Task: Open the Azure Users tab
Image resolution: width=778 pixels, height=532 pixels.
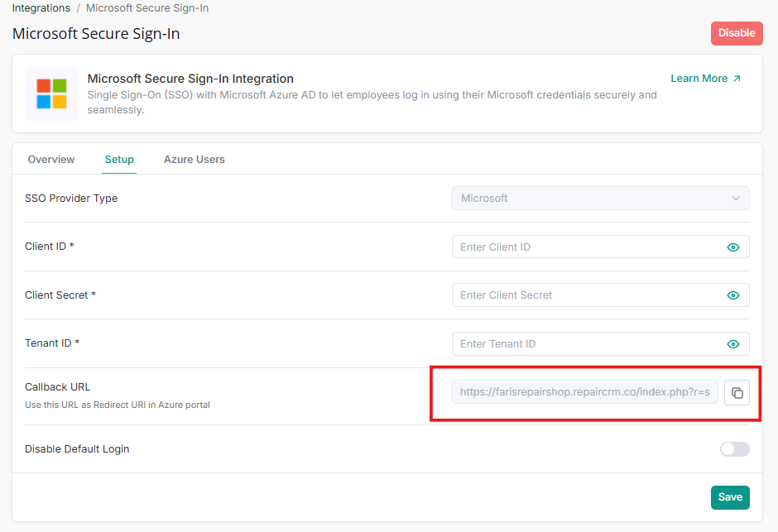Action: (x=194, y=160)
